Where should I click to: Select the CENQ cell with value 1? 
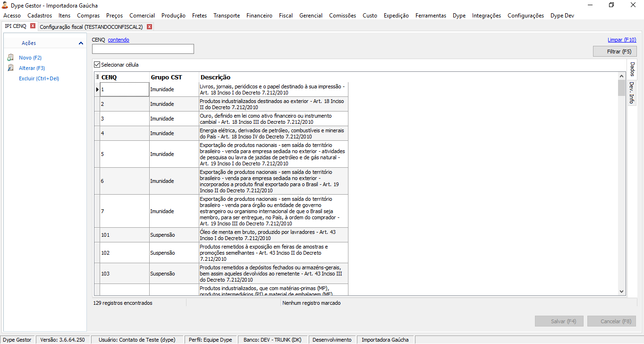point(125,89)
